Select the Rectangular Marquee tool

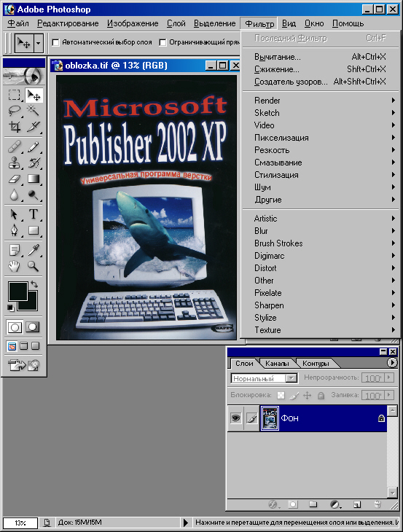[x=15, y=95]
